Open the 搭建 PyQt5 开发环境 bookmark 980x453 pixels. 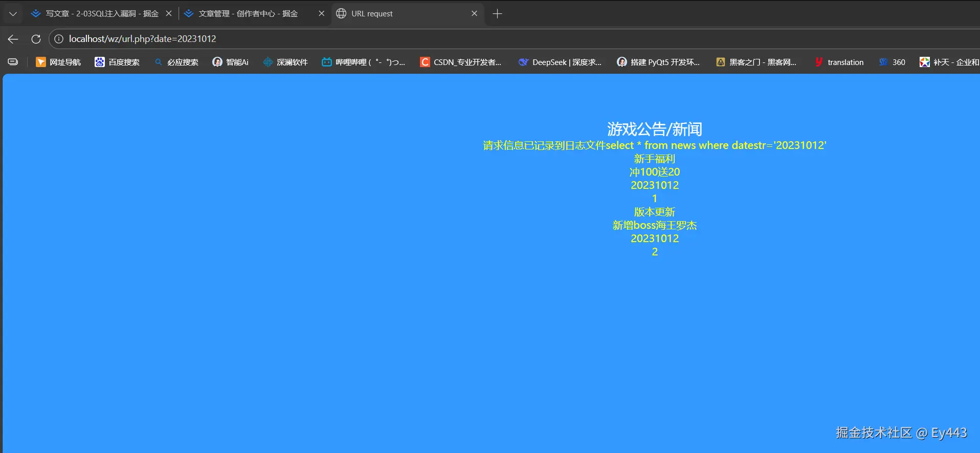(658, 62)
